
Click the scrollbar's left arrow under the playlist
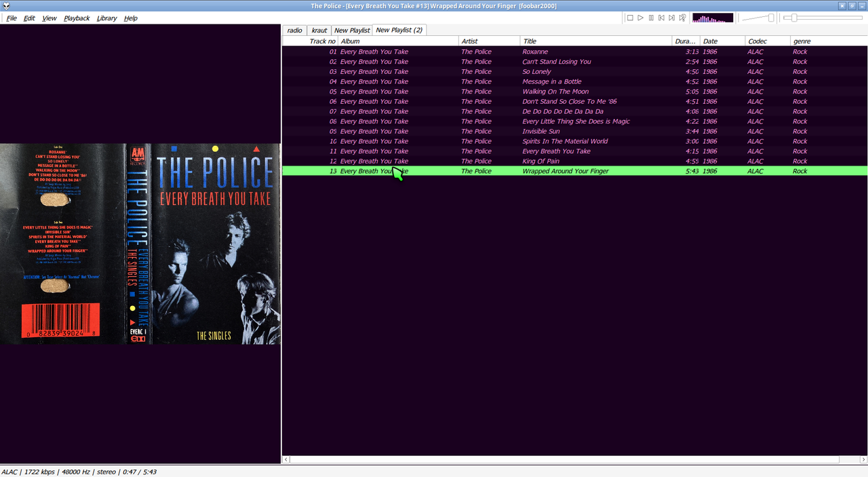[x=286, y=459]
